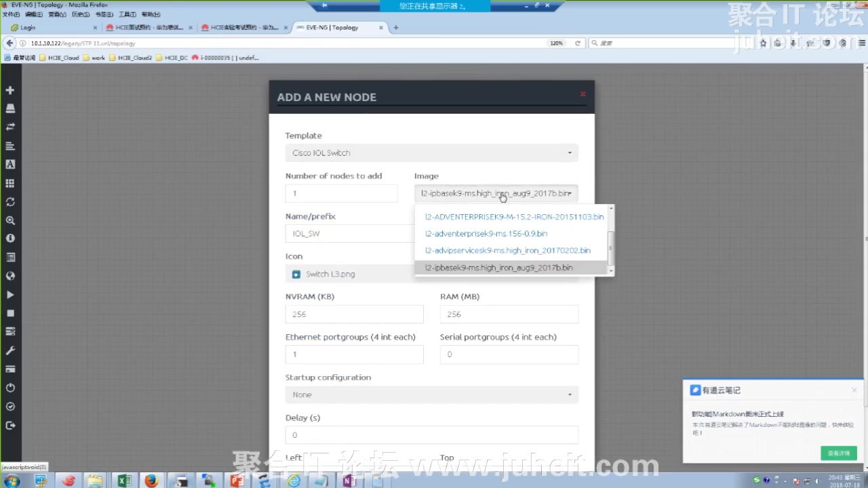The height and width of the screenshot is (488, 868).
Task: Click the Add object plus icon in sidebar
Action: coord(10,90)
